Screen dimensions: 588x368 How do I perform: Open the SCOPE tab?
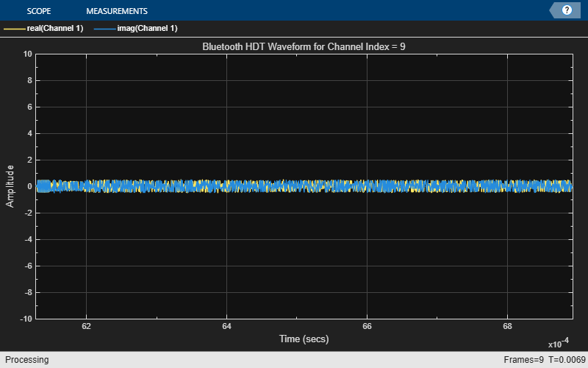click(x=38, y=11)
